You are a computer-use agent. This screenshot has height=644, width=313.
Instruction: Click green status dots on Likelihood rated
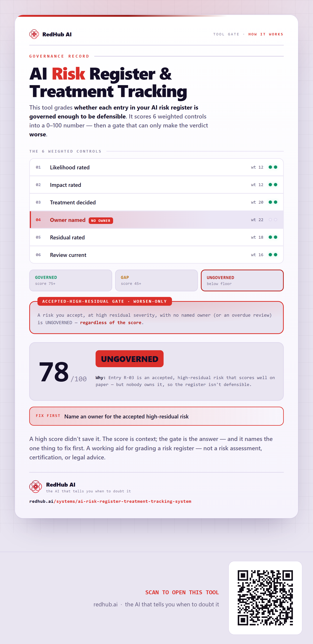pos(273,167)
